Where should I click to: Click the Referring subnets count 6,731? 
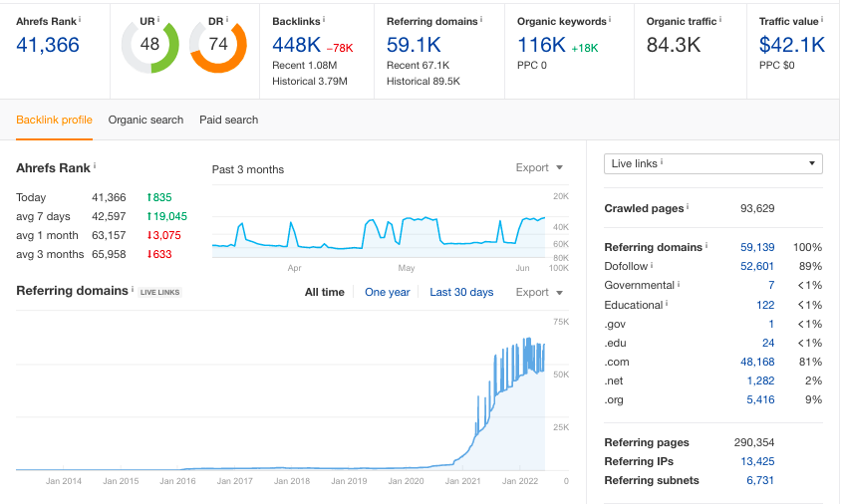point(760,480)
